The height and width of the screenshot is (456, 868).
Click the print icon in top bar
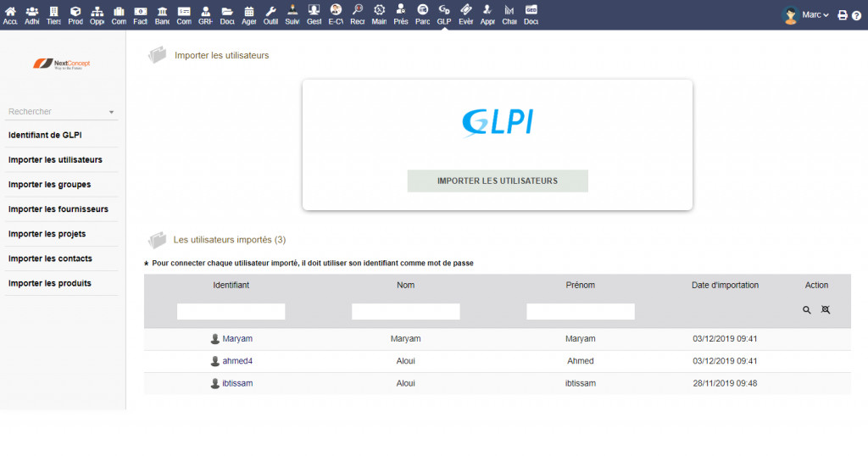coord(843,15)
